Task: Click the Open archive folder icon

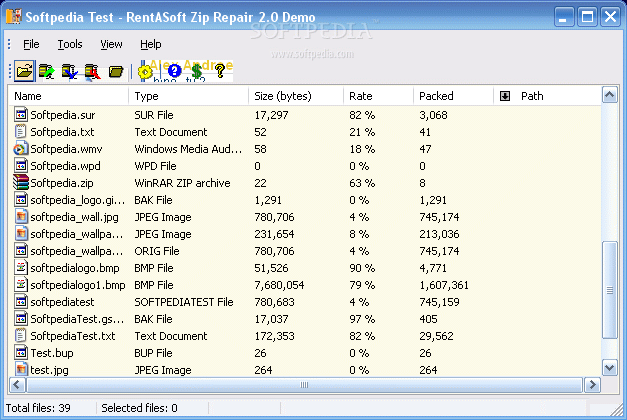Action: point(25,71)
